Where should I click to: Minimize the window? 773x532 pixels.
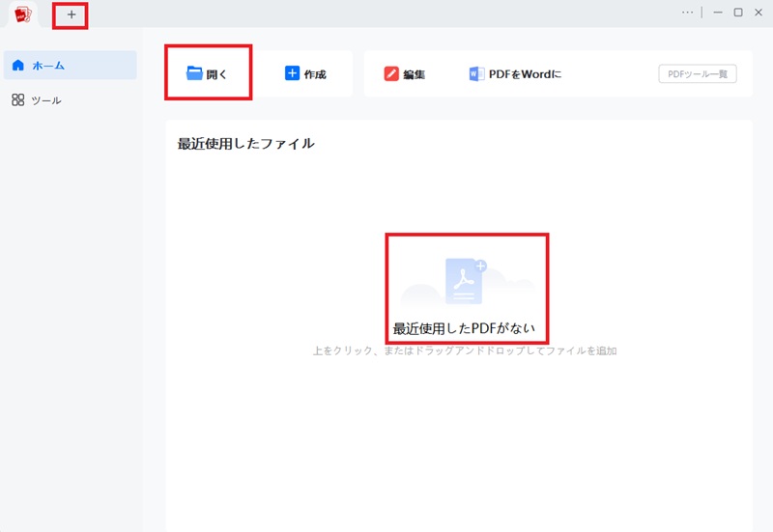[x=718, y=13]
